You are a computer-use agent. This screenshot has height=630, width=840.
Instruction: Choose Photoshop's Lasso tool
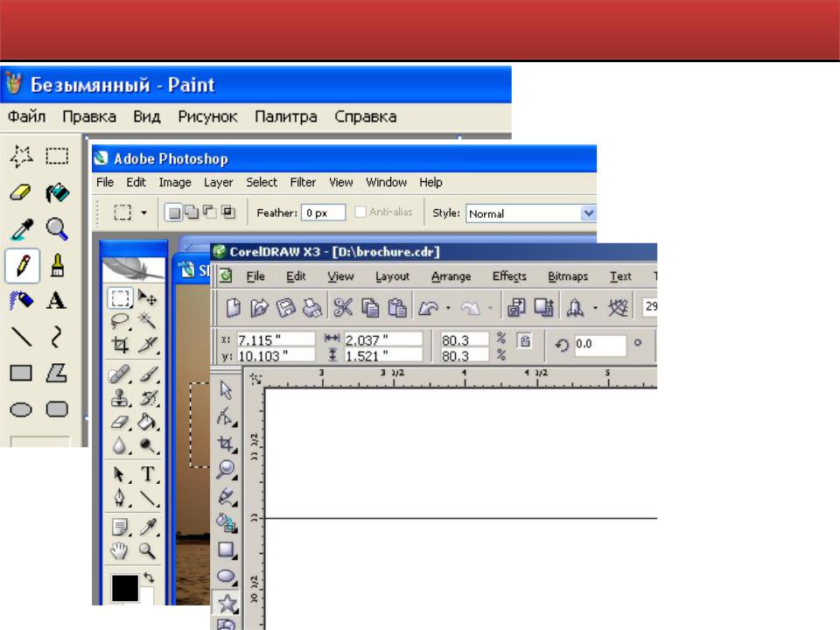[120, 321]
